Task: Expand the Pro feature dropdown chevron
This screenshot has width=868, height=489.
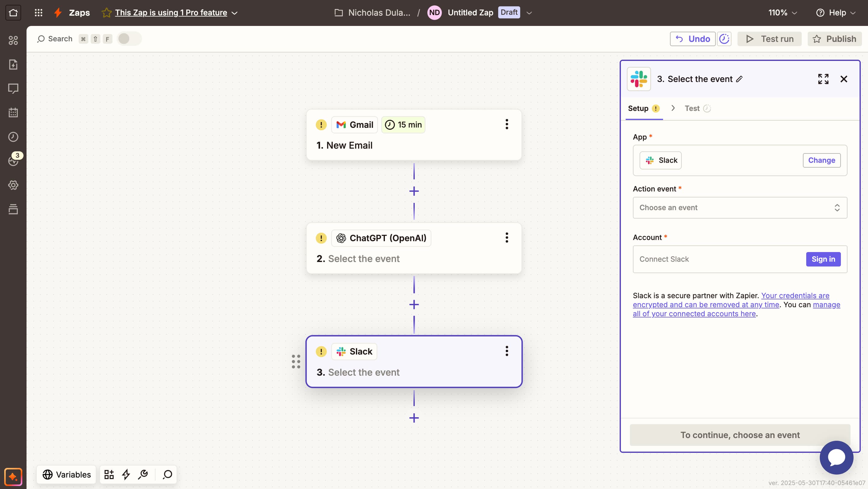Action: [x=235, y=13]
